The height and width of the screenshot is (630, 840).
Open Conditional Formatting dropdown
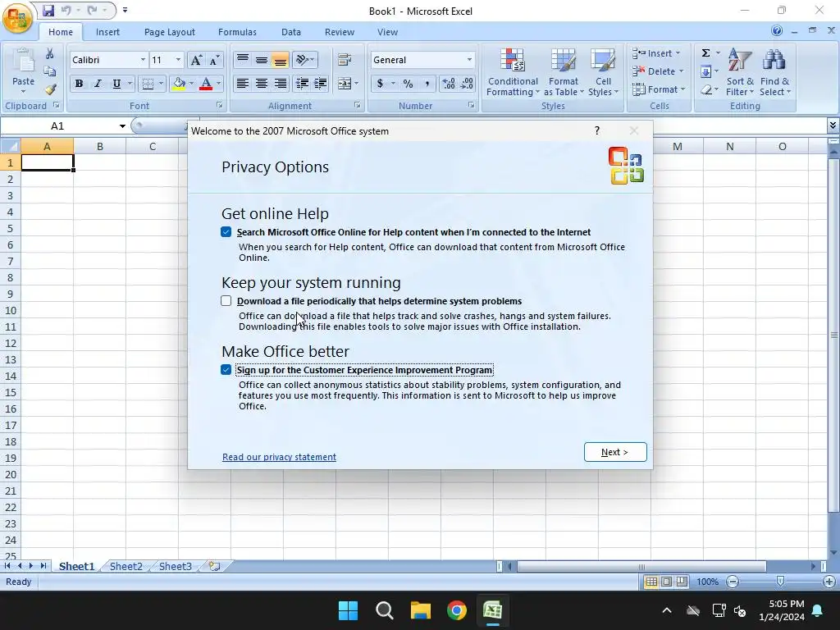(513, 72)
